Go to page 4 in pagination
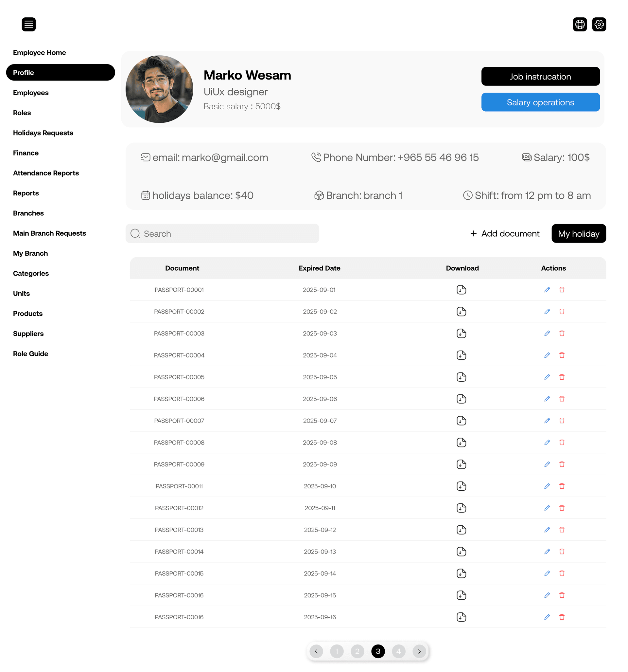The width and height of the screenshot is (628, 672). point(399,651)
